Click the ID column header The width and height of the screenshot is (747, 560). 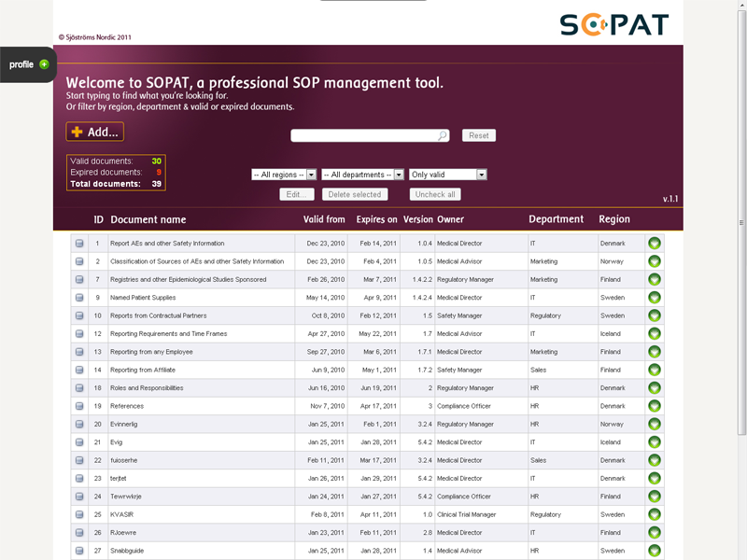click(x=98, y=219)
